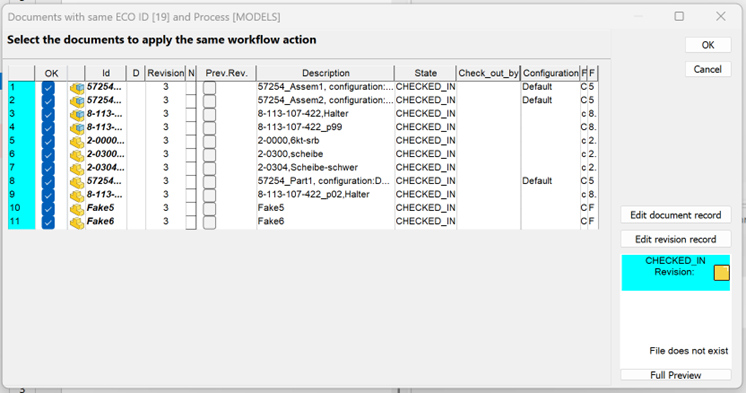Toggle Prev.Rev. checkbox for 57254_Assem1

point(209,88)
